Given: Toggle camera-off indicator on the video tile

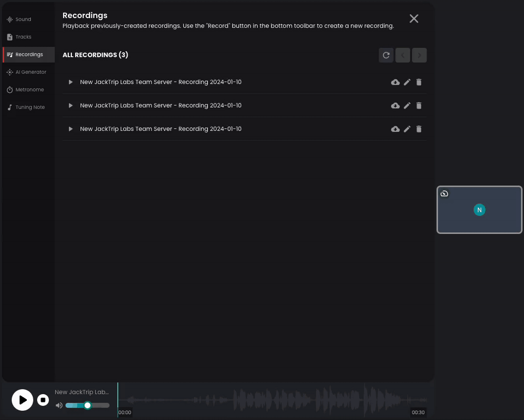Looking at the screenshot, I should tap(444, 193).
